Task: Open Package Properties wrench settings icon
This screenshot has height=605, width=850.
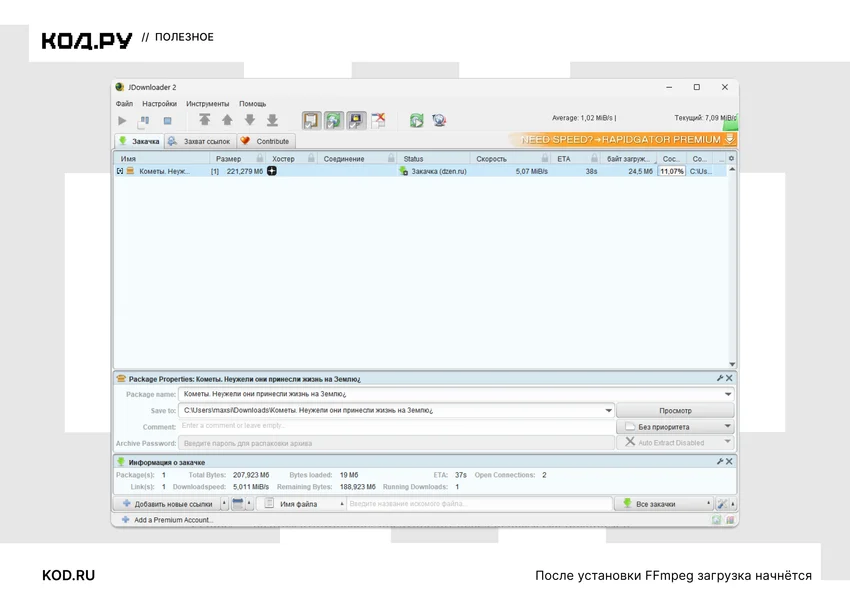Action: coord(720,378)
